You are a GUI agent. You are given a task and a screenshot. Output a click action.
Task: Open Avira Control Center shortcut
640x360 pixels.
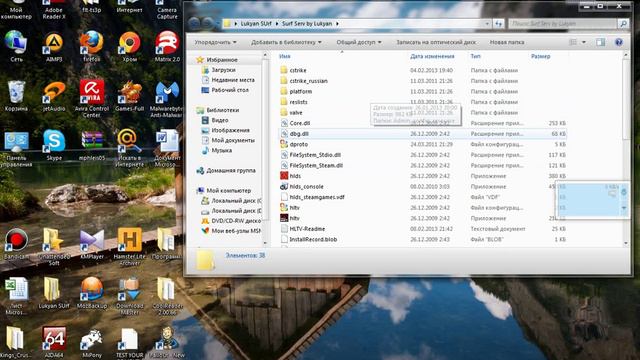tap(92, 98)
